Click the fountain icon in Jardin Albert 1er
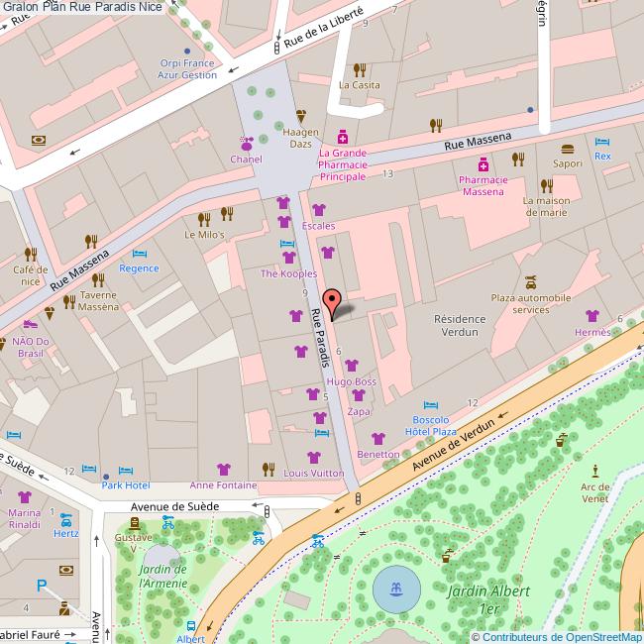 pyautogui.click(x=396, y=590)
